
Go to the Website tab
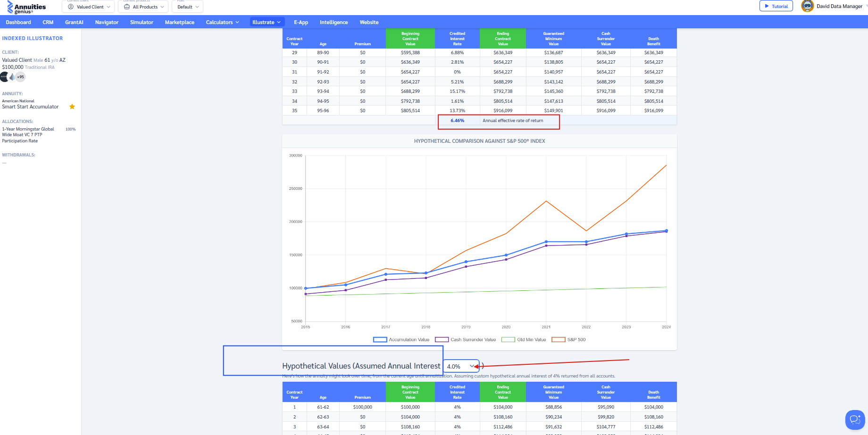point(369,22)
